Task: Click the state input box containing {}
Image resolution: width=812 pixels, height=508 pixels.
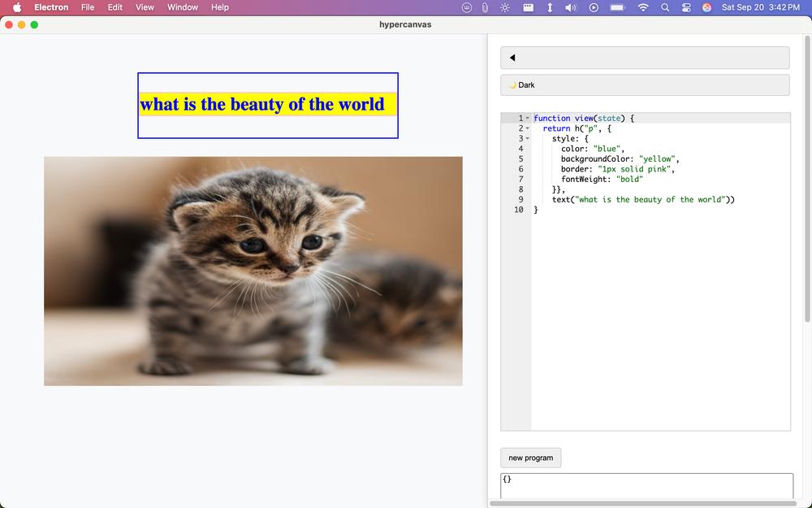Action: pos(646,485)
